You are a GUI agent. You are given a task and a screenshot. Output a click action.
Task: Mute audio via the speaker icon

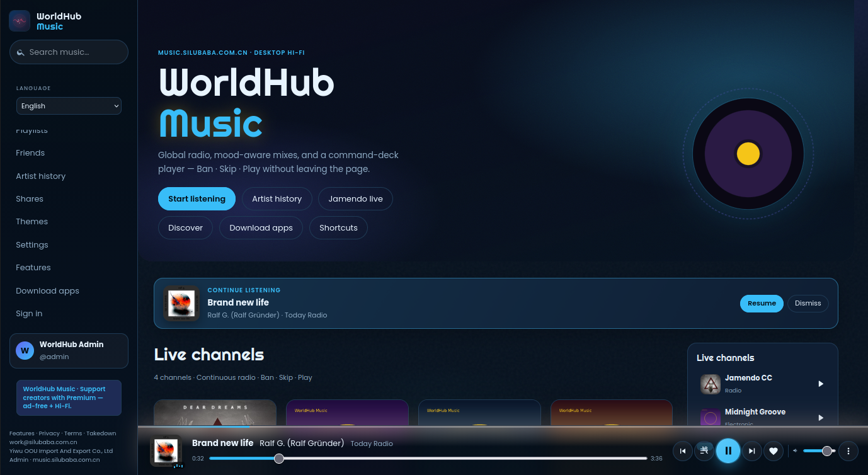(x=795, y=450)
